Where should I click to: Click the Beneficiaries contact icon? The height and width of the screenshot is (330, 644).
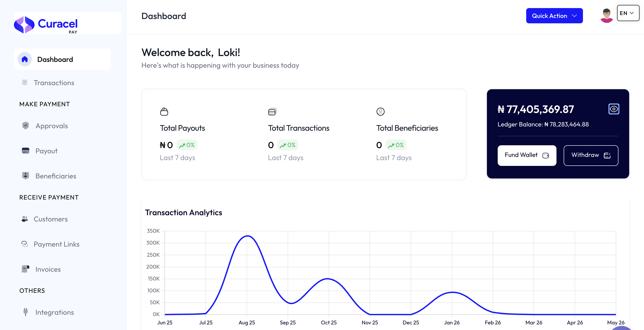25,176
